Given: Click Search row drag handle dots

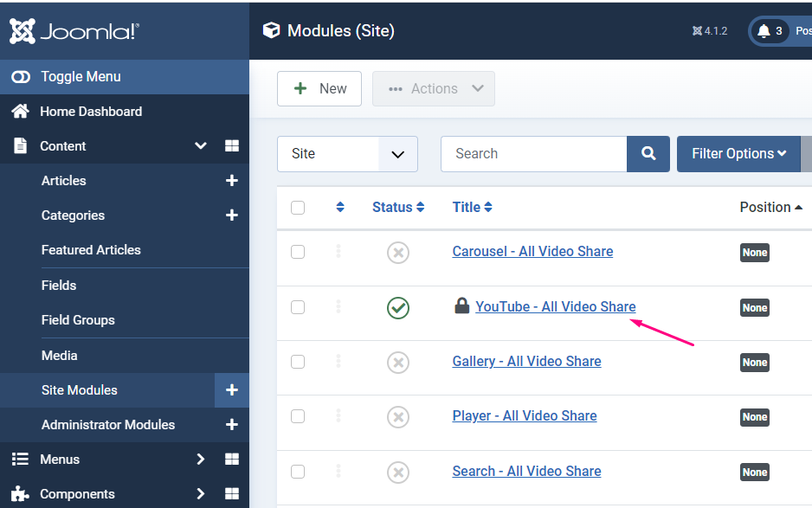Looking at the screenshot, I should (338, 471).
